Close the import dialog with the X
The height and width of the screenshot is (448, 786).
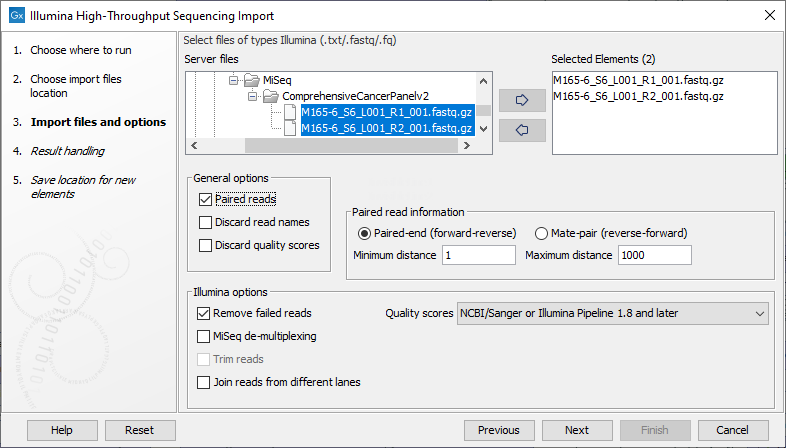770,16
